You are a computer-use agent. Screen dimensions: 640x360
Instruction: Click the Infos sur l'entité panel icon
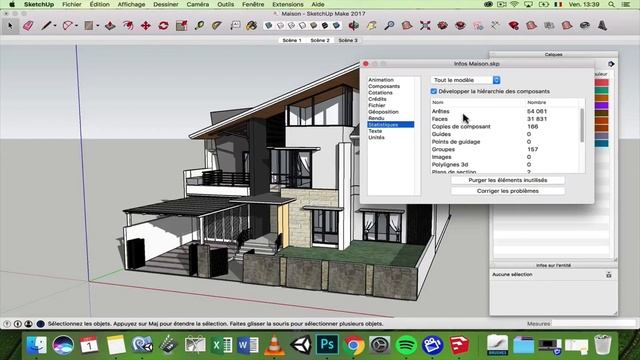coord(609,275)
